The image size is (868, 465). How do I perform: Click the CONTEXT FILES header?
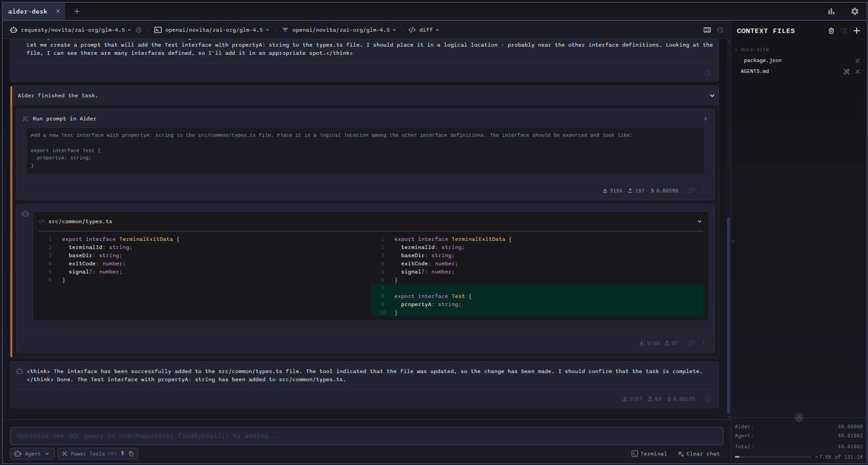pyautogui.click(x=765, y=31)
